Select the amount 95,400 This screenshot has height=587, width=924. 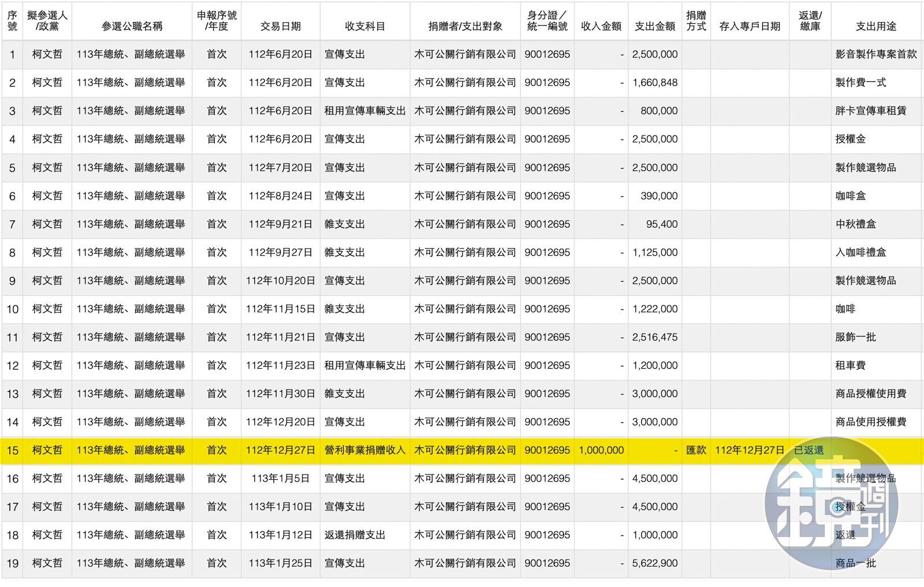click(x=662, y=224)
